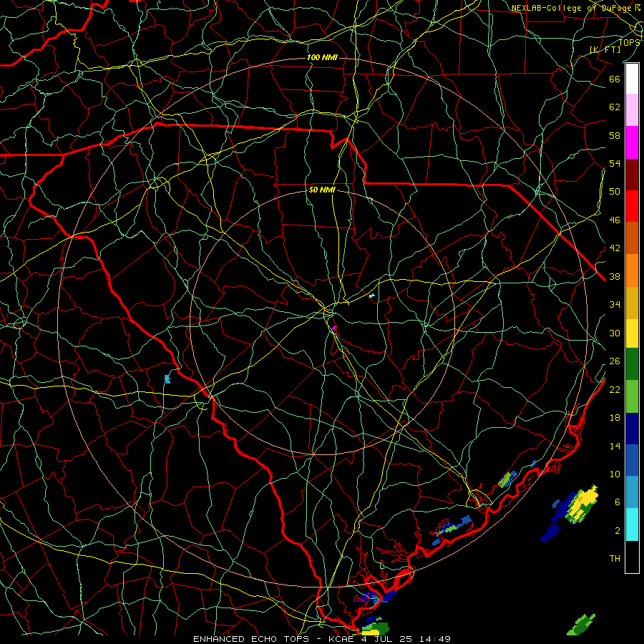Viewport: 644px width, 644px height.
Task: Click the legend value "42"
Action: click(x=615, y=248)
